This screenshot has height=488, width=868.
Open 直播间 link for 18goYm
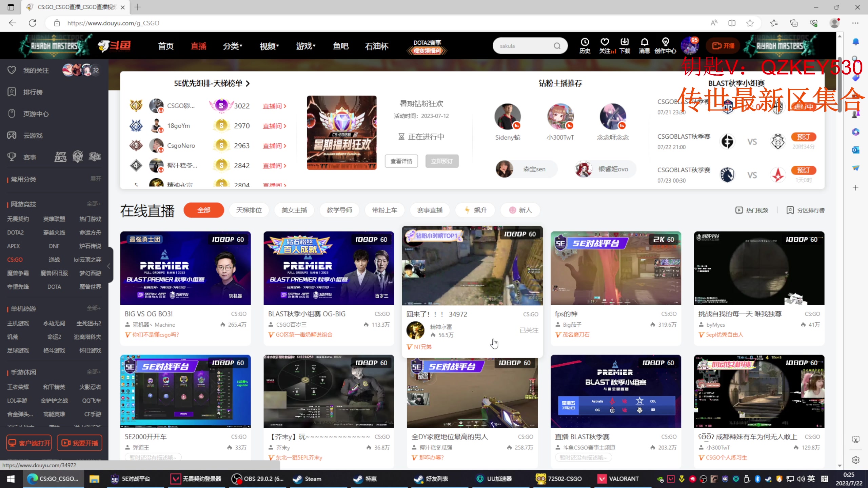(x=275, y=126)
